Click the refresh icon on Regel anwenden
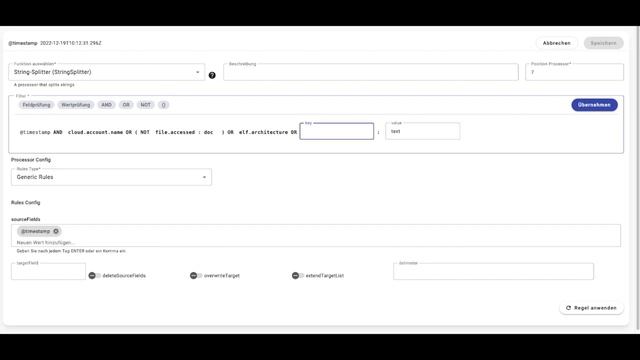The height and width of the screenshot is (360, 640). pos(568,308)
